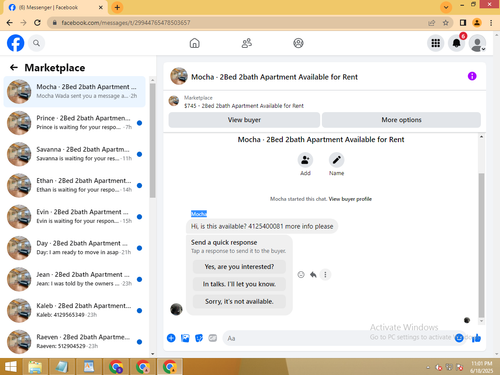Open File Explorer from taskbar
Image resolution: width=500 pixels, height=375 pixels.
pyautogui.click(x=35, y=367)
